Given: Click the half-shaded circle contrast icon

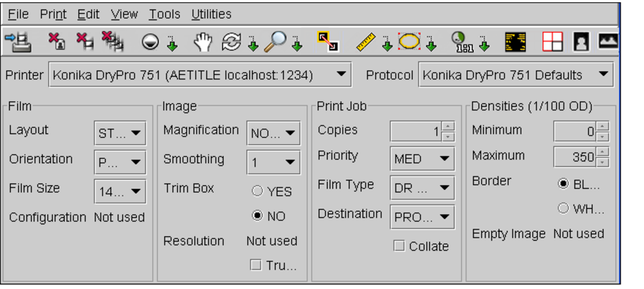Looking at the screenshot, I should (x=151, y=41).
